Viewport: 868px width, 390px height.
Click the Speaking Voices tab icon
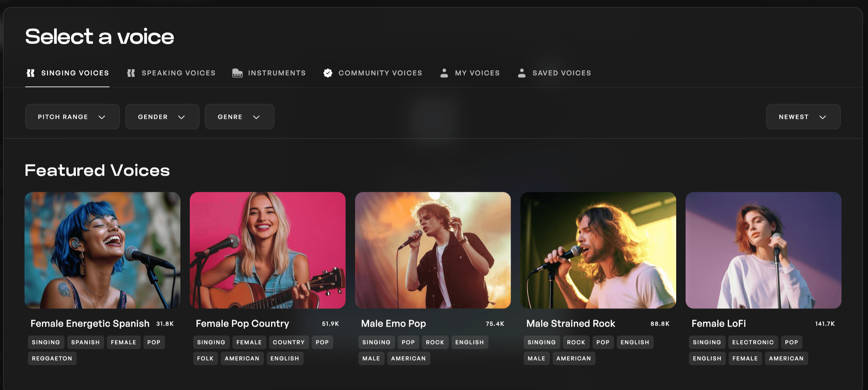coord(131,73)
